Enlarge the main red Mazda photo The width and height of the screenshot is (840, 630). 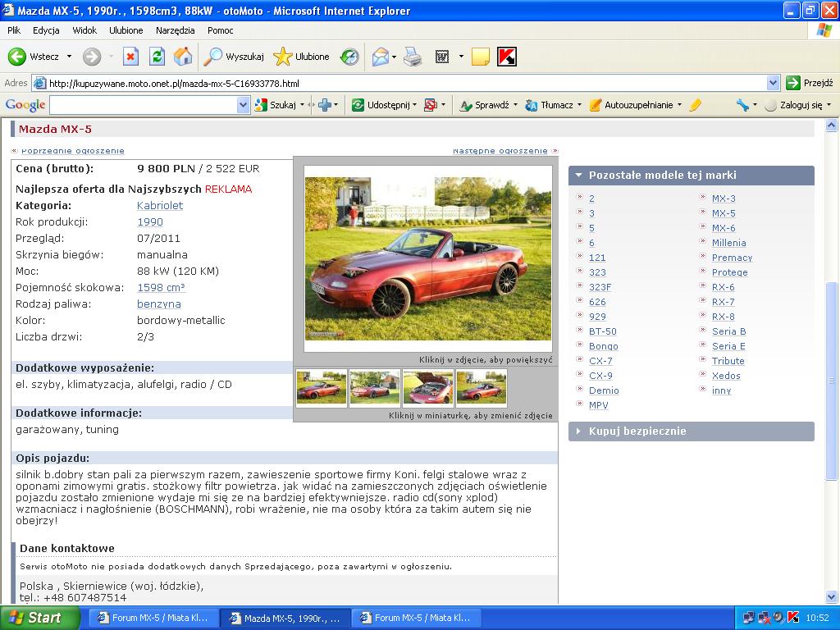click(428, 258)
